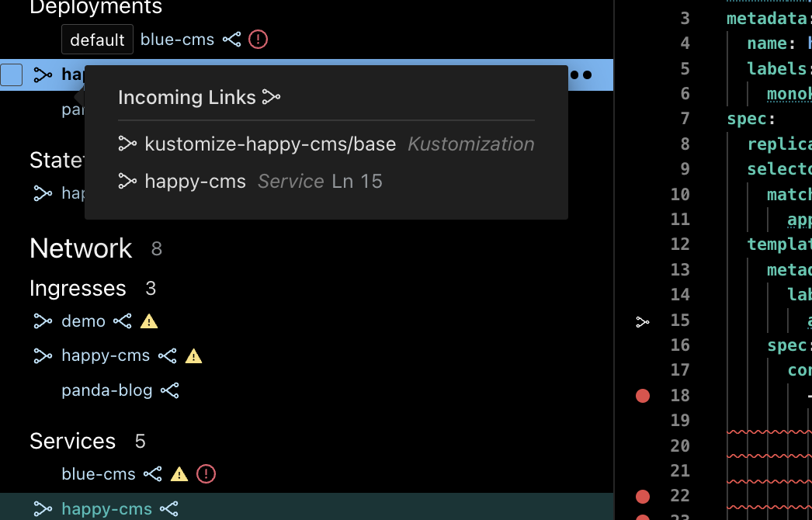Click line number 20 in the editor
This screenshot has height=520, width=812.
(680, 445)
